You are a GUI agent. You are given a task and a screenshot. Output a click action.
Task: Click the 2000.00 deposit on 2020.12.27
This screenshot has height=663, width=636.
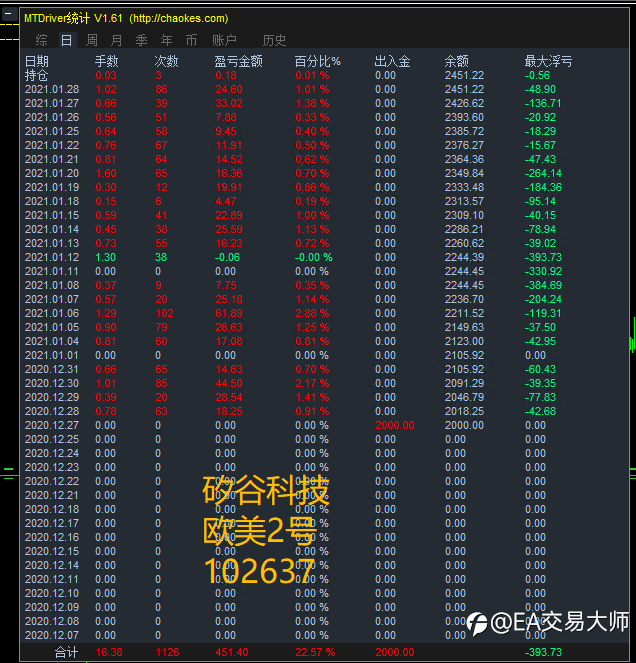pos(395,425)
